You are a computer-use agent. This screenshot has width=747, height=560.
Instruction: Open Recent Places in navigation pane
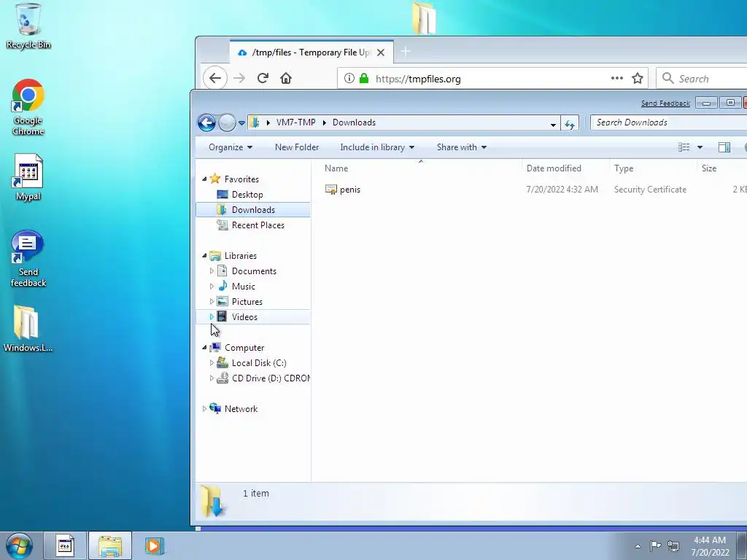[x=258, y=225]
